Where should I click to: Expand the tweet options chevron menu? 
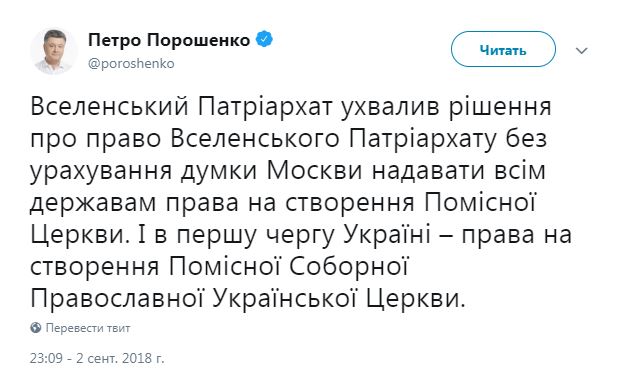tap(582, 50)
